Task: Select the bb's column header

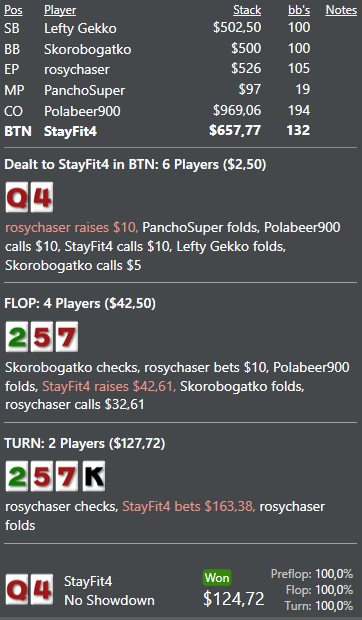Action: [x=299, y=10]
